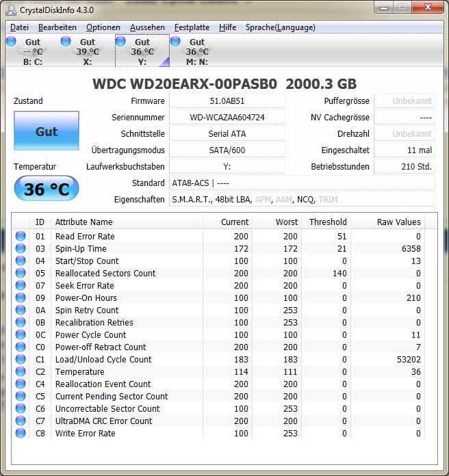Click the big Gut health status button

click(47, 131)
